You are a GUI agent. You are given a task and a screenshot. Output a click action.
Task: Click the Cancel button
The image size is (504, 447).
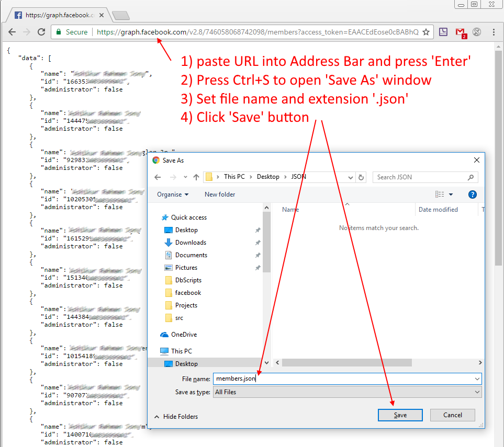tap(452, 415)
